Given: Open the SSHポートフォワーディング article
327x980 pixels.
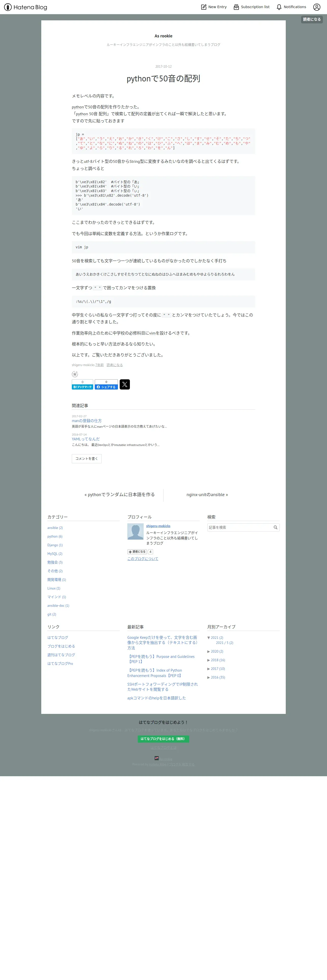Looking at the screenshot, I should coord(162,687).
